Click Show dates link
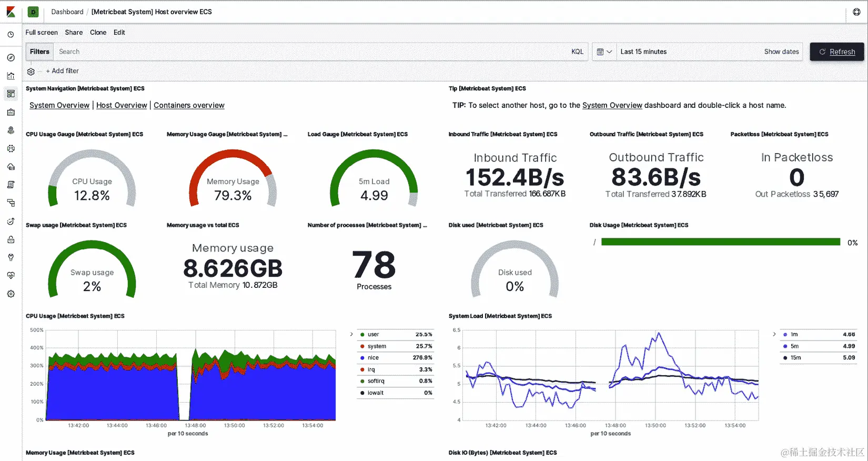868x461 pixels. (x=781, y=52)
